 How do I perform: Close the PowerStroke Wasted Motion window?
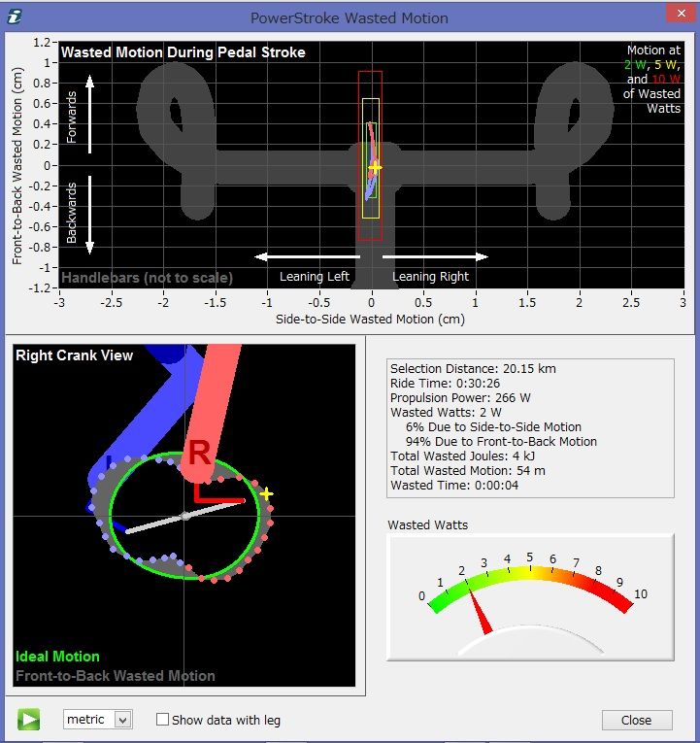click(x=681, y=14)
